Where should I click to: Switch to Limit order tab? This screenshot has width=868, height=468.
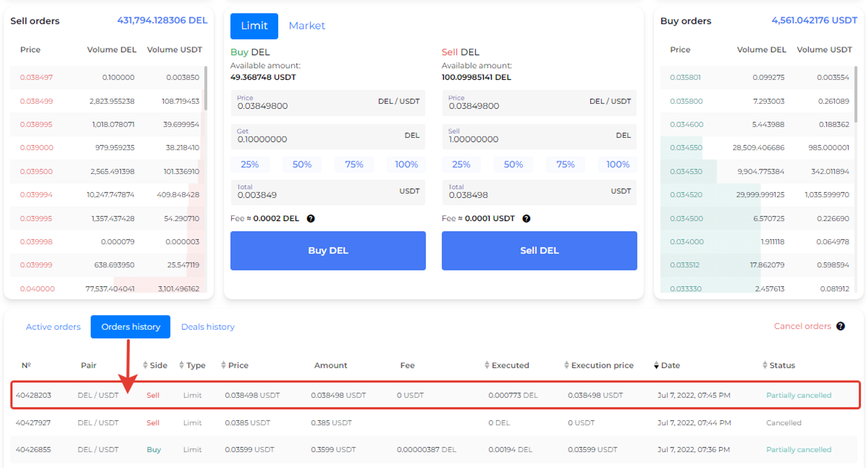pos(254,26)
